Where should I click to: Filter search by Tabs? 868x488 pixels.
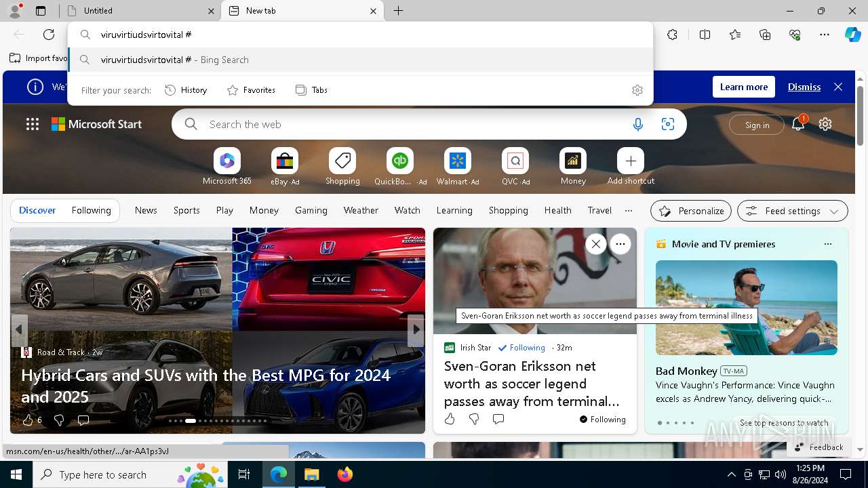(x=312, y=90)
